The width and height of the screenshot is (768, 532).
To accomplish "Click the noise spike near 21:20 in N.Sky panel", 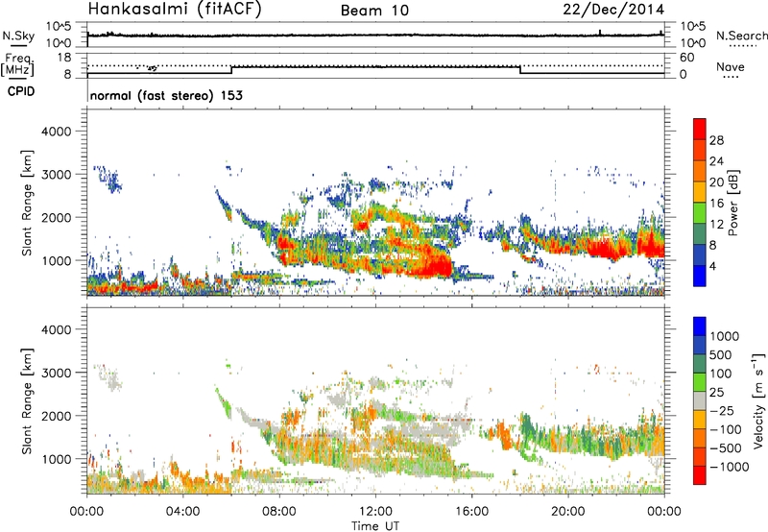I will 600,33.
